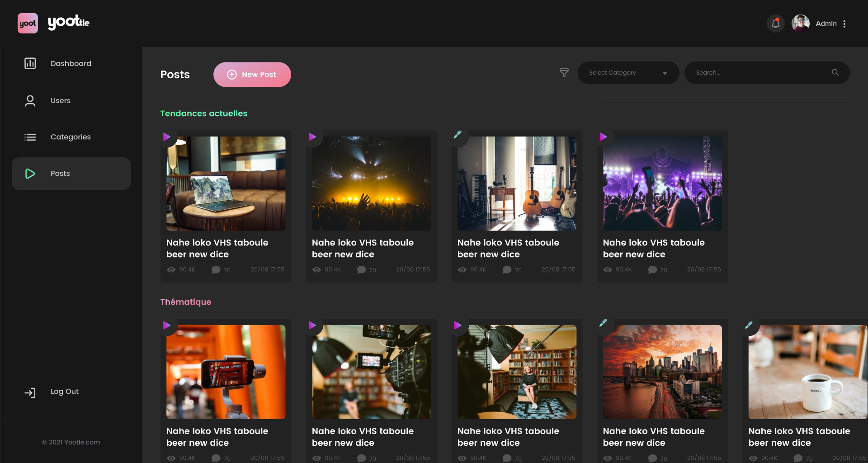The image size is (868, 463).
Task: Click the Select Category dropdown arrow
Action: (665, 74)
